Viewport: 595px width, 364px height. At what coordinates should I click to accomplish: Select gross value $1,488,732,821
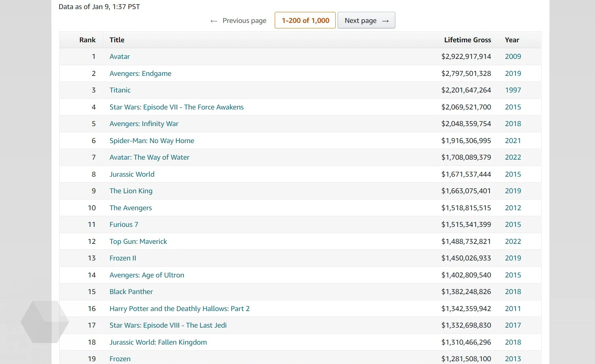pyautogui.click(x=466, y=241)
